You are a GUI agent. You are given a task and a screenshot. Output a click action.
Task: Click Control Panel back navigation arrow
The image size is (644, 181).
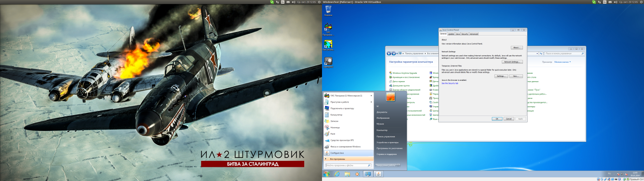[x=389, y=53]
